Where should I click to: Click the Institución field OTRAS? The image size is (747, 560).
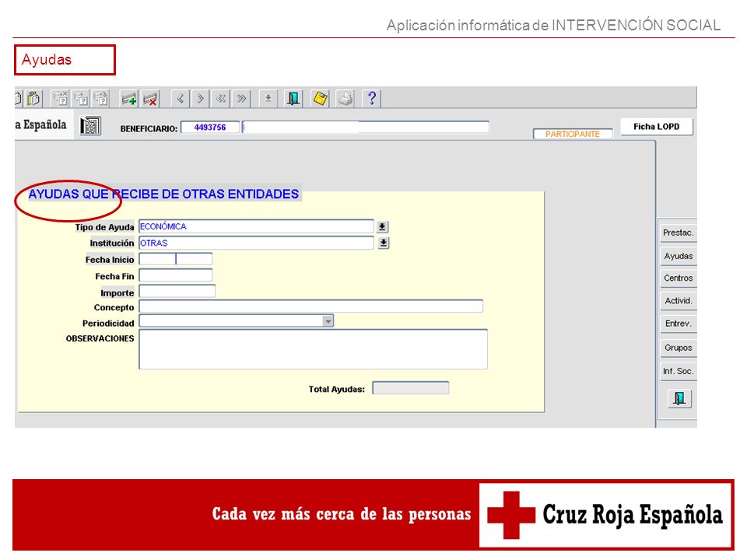(256, 243)
